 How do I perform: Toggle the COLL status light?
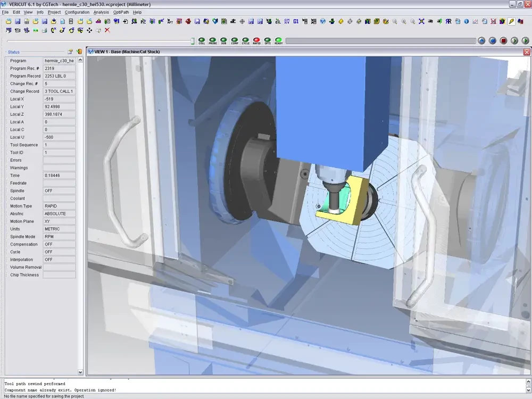click(x=202, y=40)
